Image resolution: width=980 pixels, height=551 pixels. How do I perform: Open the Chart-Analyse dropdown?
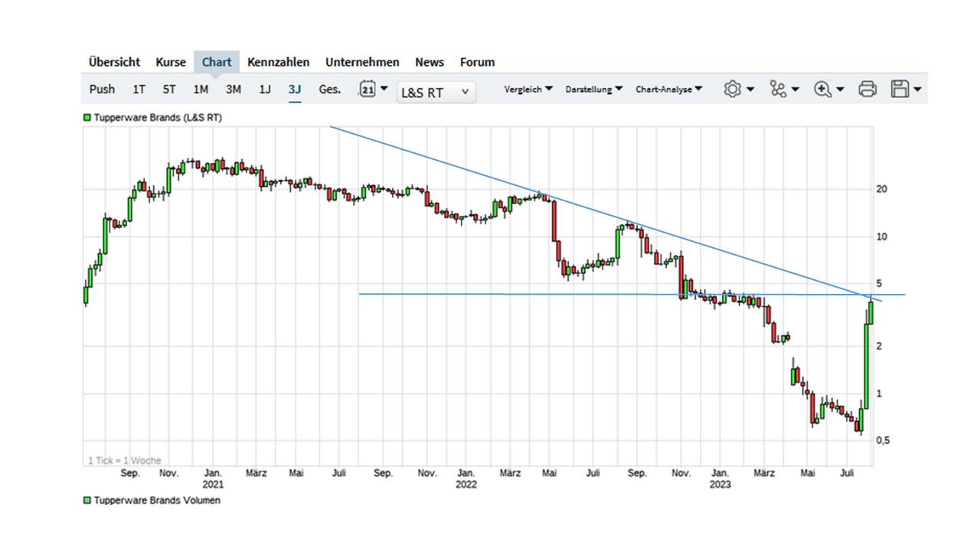click(668, 90)
